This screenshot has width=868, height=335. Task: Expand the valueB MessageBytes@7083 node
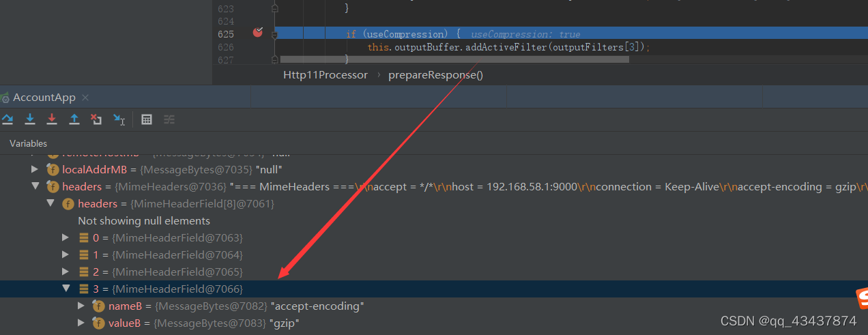81,323
